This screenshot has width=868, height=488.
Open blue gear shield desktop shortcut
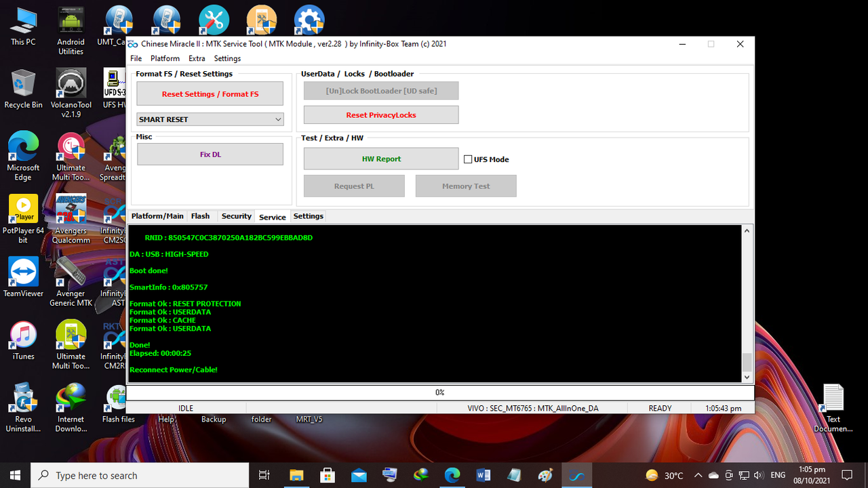tap(309, 20)
